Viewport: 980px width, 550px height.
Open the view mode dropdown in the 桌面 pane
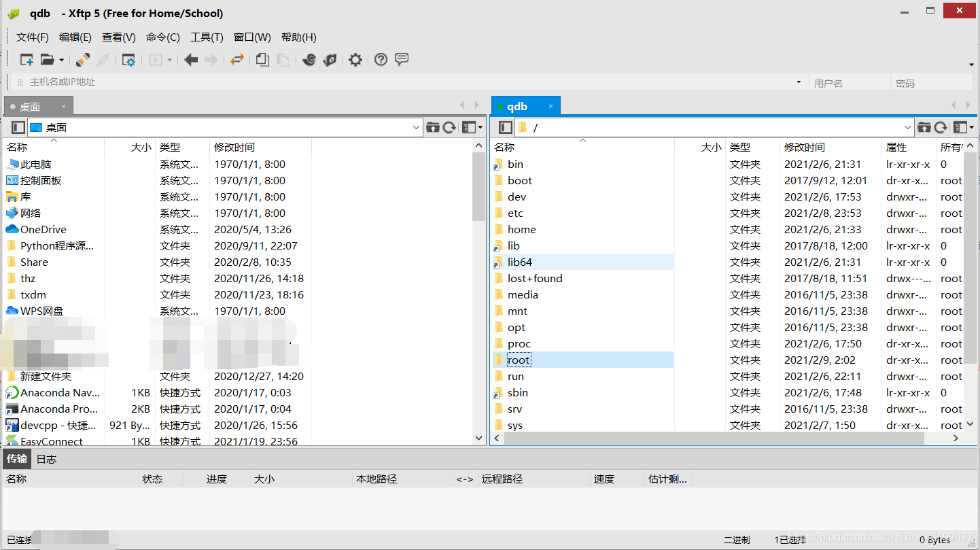coord(472,127)
